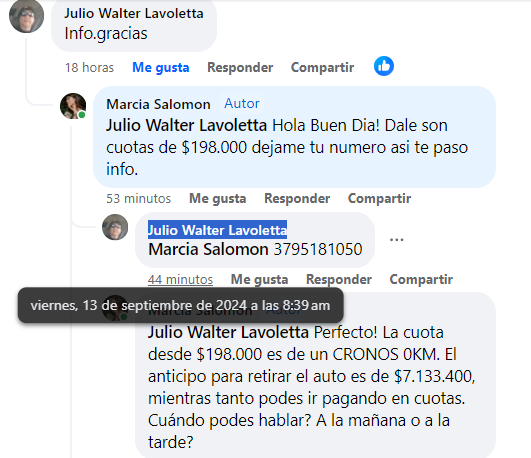Reply to the Info.gracias comment
Screen dimensions: 531x458
240,67
